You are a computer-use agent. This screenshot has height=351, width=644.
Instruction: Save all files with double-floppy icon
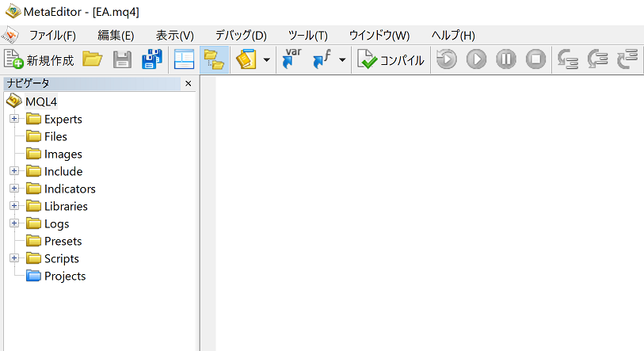(152, 59)
